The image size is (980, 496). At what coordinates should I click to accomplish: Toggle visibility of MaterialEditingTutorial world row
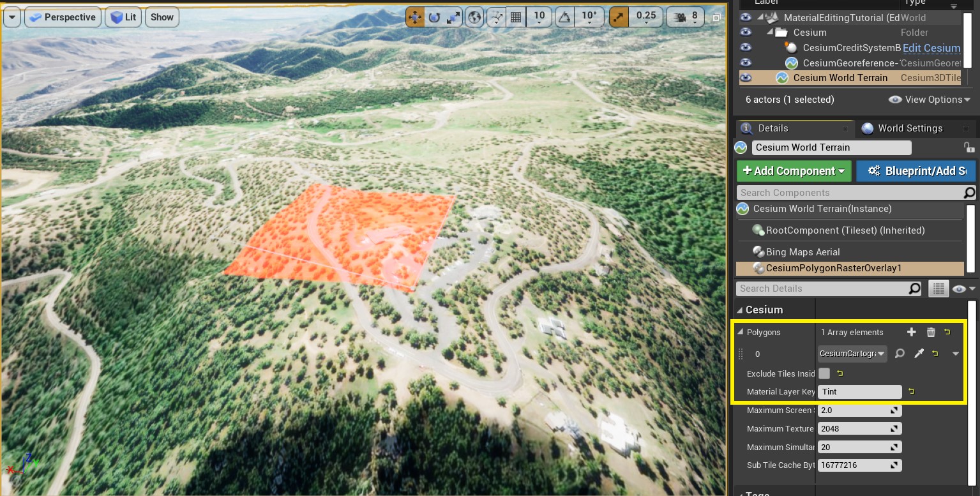coord(746,17)
